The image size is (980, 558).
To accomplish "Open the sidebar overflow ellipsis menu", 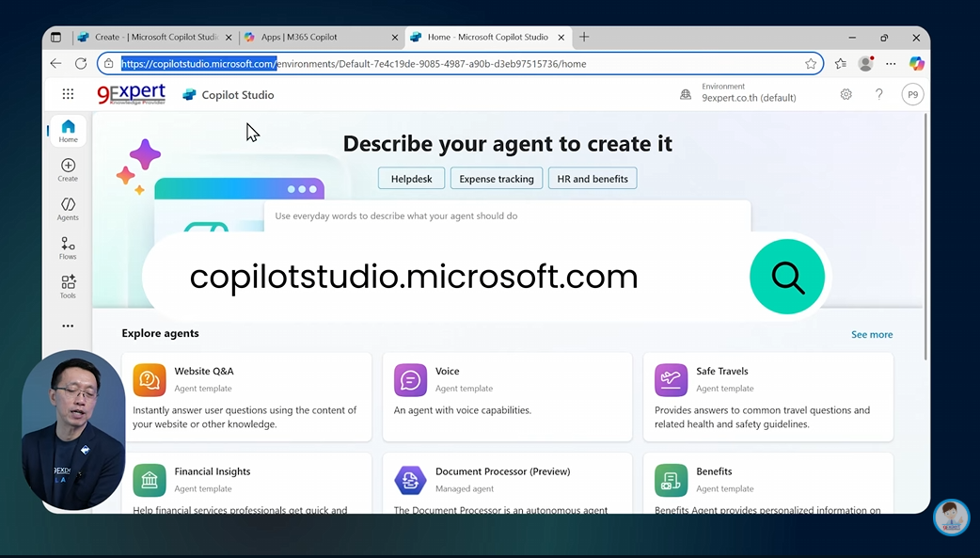I will tap(67, 325).
